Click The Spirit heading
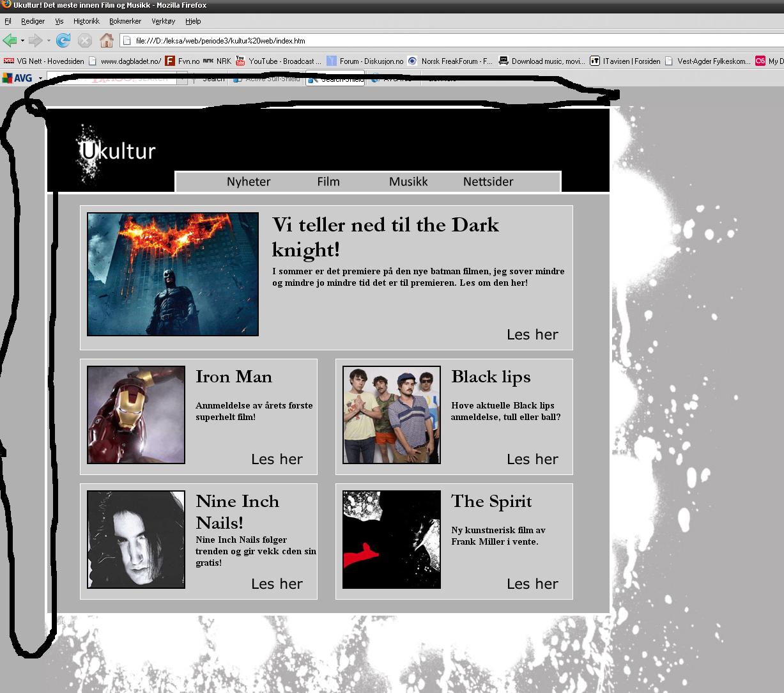Image resolution: width=784 pixels, height=693 pixels. (x=491, y=501)
